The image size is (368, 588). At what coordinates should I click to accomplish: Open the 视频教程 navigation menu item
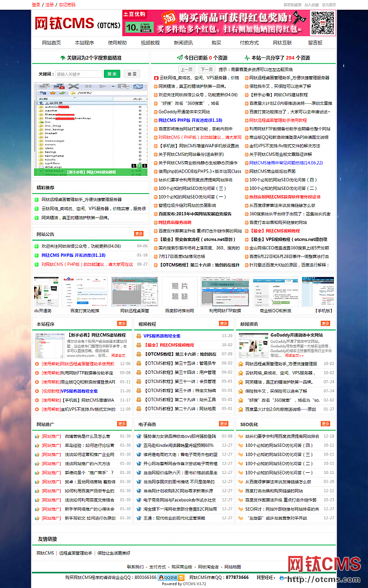click(150, 43)
